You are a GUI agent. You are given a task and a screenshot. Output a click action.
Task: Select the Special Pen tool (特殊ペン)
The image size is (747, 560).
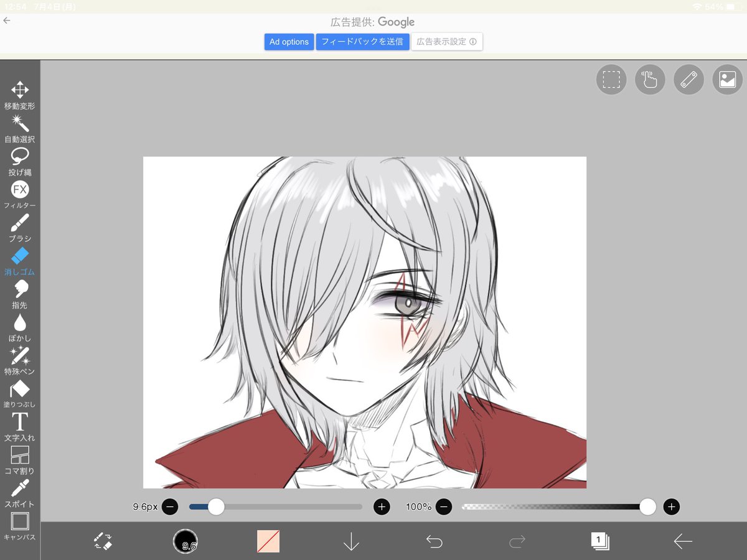point(20,361)
